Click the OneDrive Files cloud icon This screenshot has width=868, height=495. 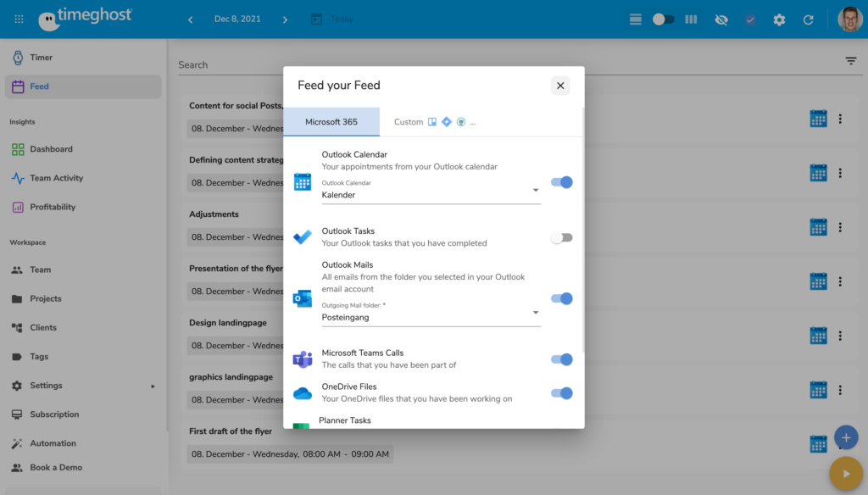pos(302,393)
